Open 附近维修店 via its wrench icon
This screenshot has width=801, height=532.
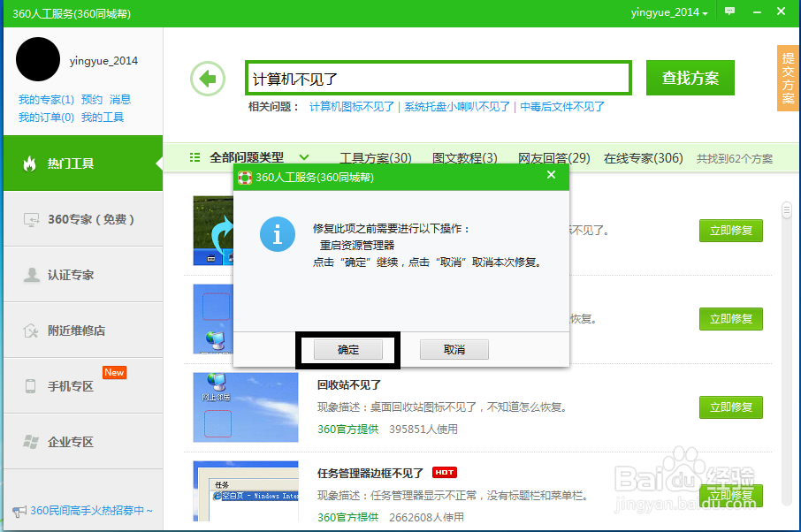pyautogui.click(x=29, y=330)
